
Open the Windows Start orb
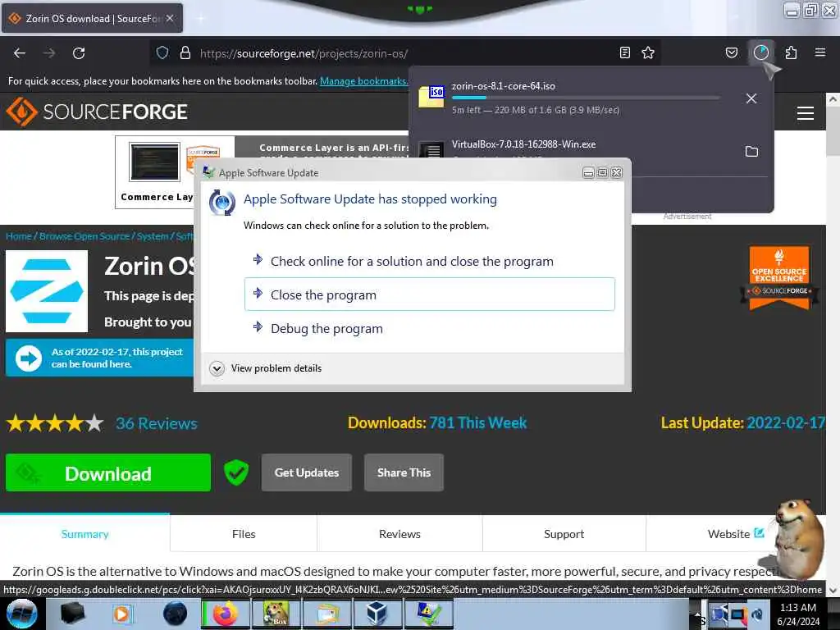(22, 614)
